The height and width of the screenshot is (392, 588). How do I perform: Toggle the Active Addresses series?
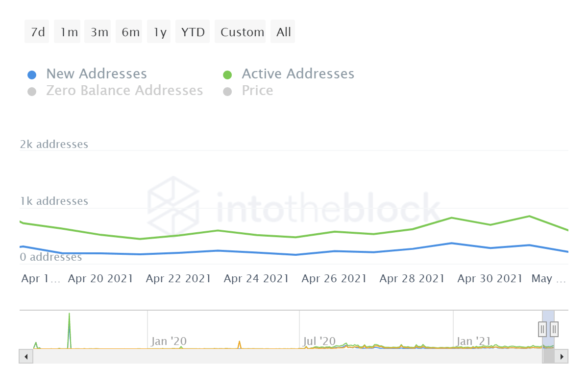pos(297,74)
